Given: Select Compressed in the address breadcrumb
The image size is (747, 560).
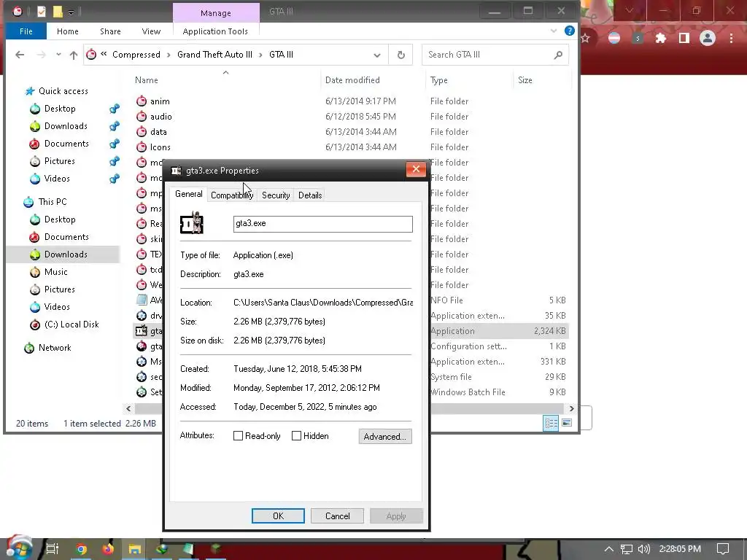Looking at the screenshot, I should tap(136, 55).
